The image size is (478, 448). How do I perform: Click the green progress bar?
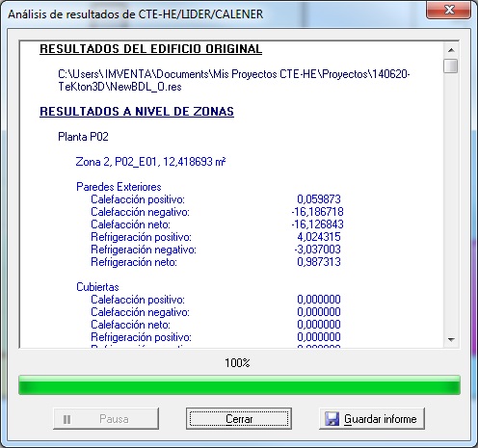(x=239, y=384)
